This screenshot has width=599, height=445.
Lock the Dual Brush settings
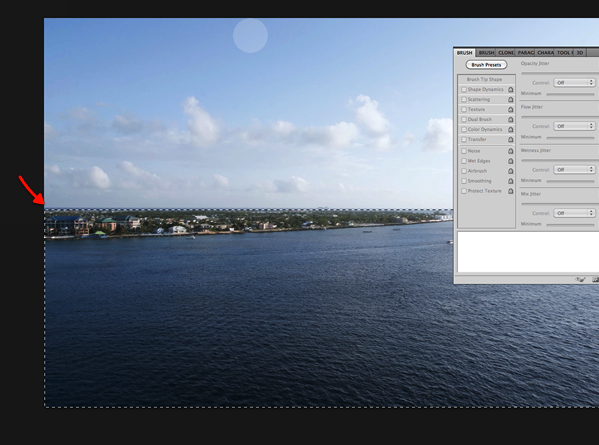510,120
